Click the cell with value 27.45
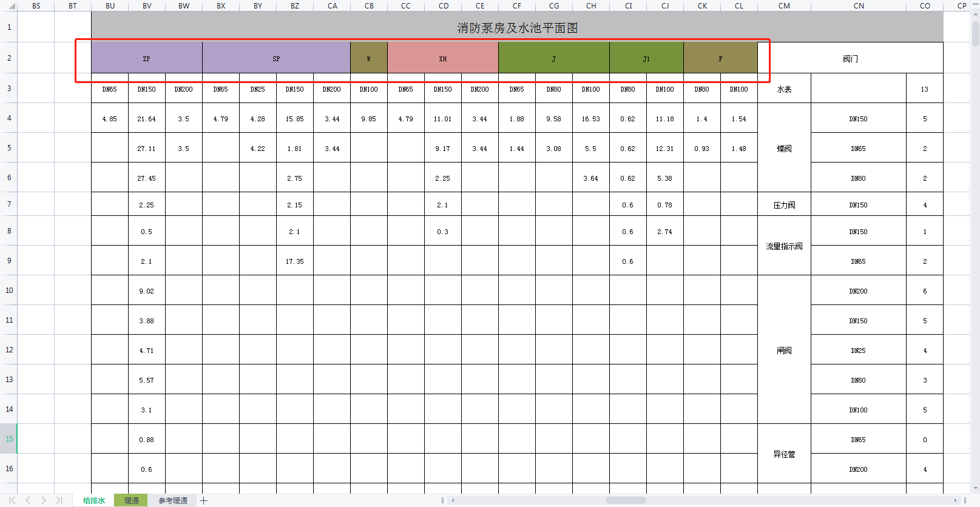The image size is (980, 507). click(147, 178)
